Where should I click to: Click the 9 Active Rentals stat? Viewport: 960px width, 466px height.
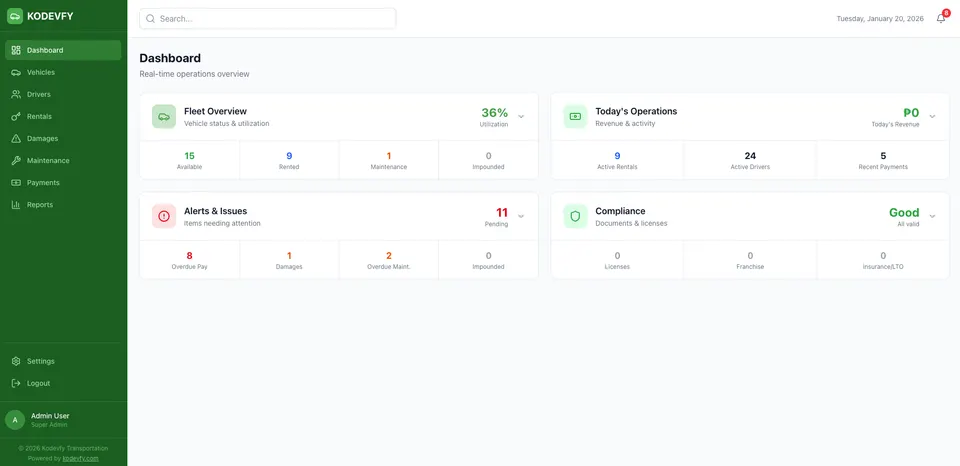pyautogui.click(x=617, y=160)
